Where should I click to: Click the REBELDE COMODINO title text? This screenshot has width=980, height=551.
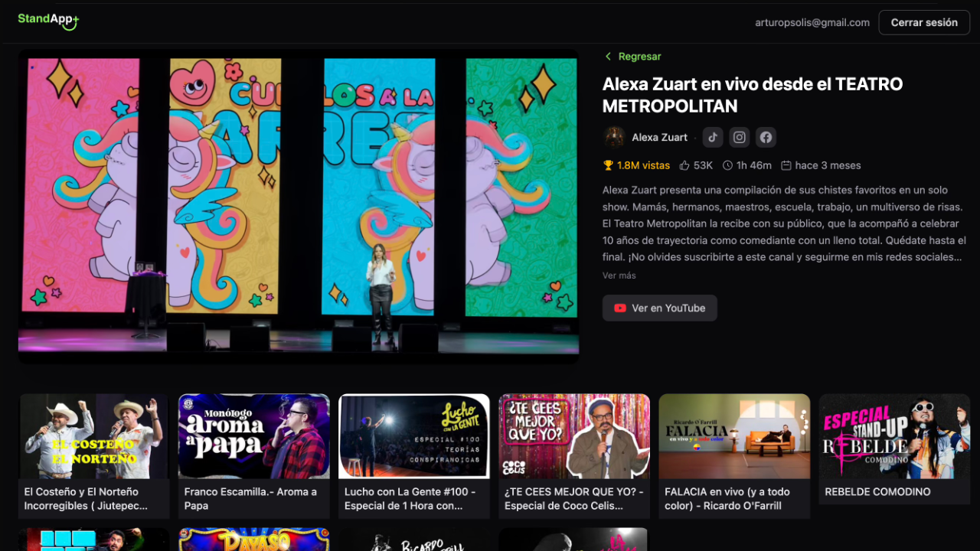click(877, 492)
